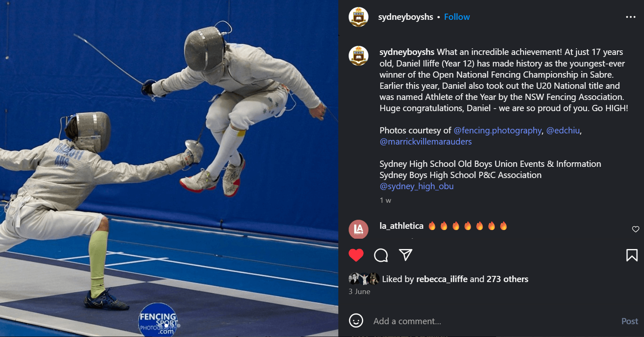Open the @marrickvillemarauders mention
This screenshot has width=644, height=337.
coord(425,142)
